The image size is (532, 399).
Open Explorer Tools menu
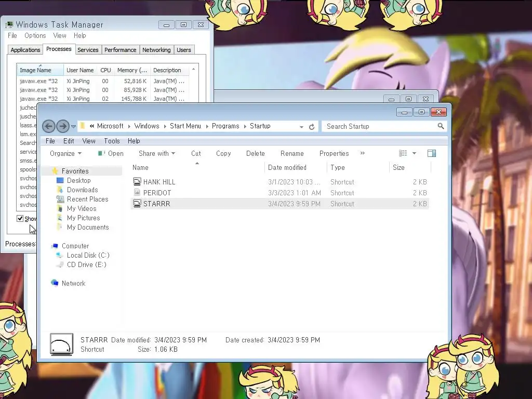pyautogui.click(x=112, y=141)
